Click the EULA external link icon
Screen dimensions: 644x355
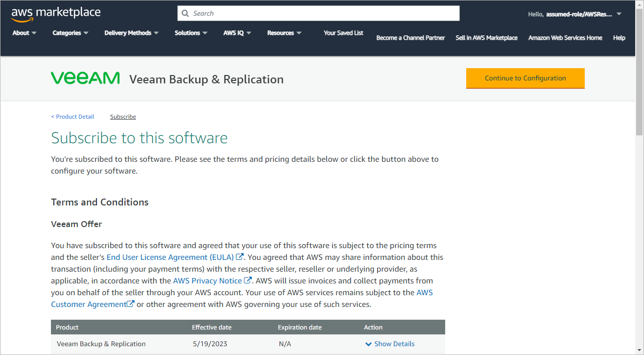(240, 256)
